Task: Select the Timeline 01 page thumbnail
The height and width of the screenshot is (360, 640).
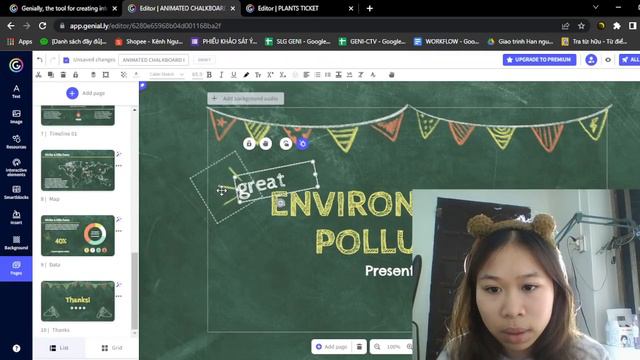Action: (x=78, y=116)
